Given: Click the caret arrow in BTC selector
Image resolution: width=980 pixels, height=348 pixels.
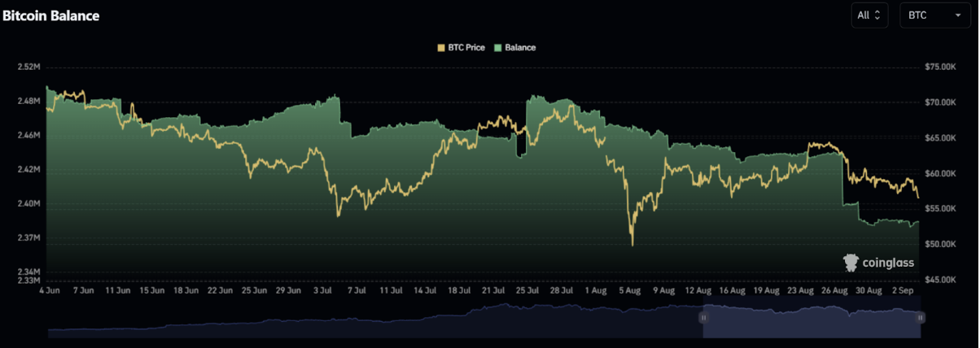Looking at the screenshot, I should point(957,15).
